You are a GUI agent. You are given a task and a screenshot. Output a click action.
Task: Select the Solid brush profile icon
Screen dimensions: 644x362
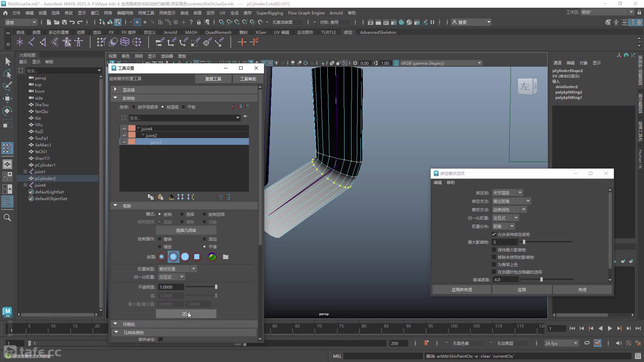tap(185, 257)
